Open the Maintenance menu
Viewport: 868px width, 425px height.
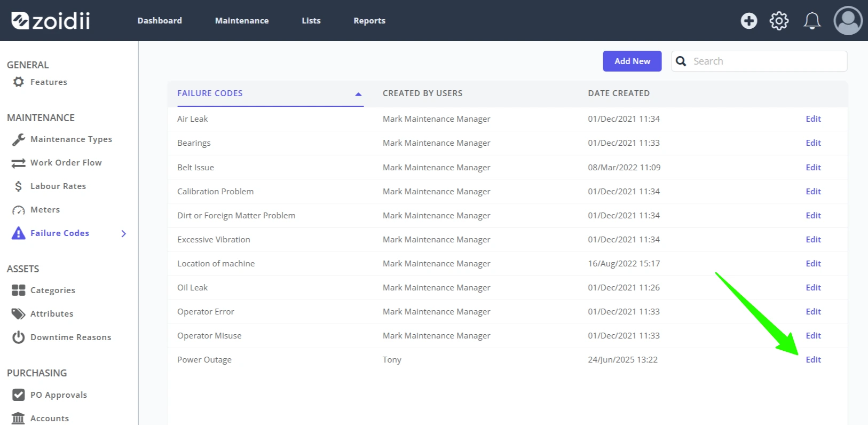[x=242, y=20]
